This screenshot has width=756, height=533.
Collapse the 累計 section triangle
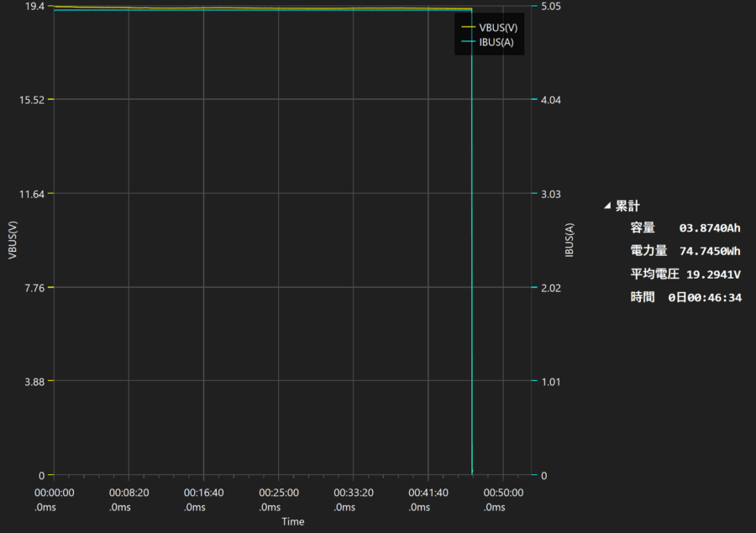click(x=607, y=206)
